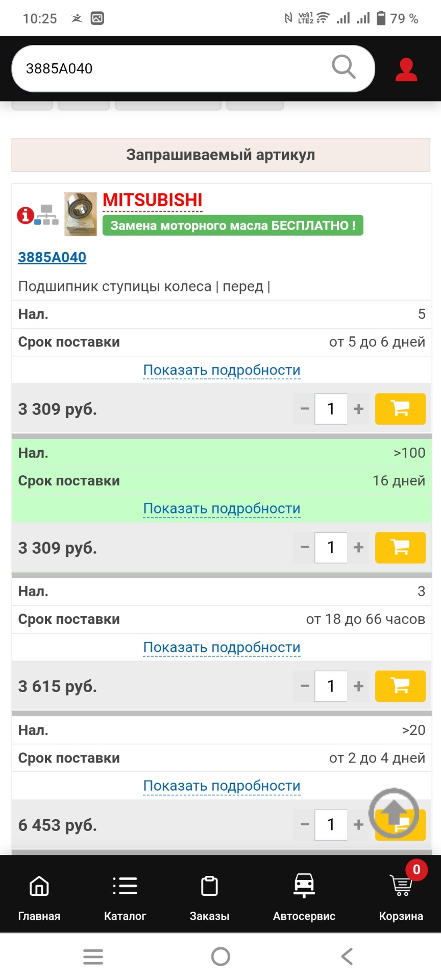Click the red info icon near the product

click(24, 214)
